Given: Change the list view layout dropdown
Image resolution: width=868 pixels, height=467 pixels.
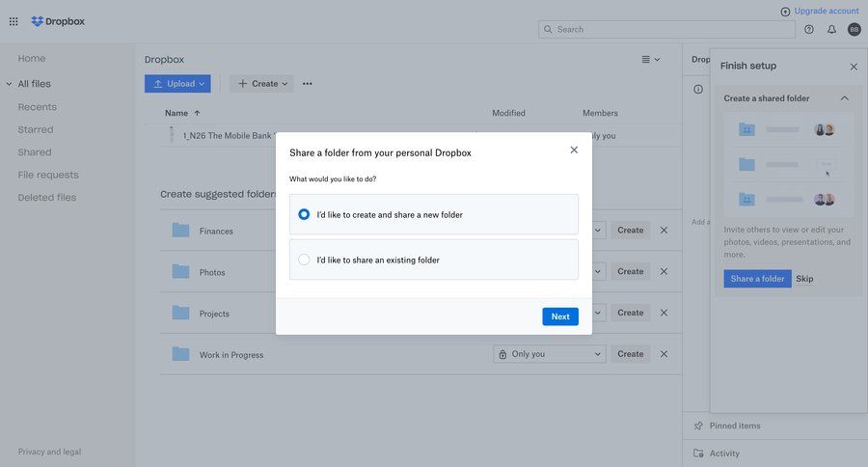Looking at the screenshot, I should click(650, 59).
